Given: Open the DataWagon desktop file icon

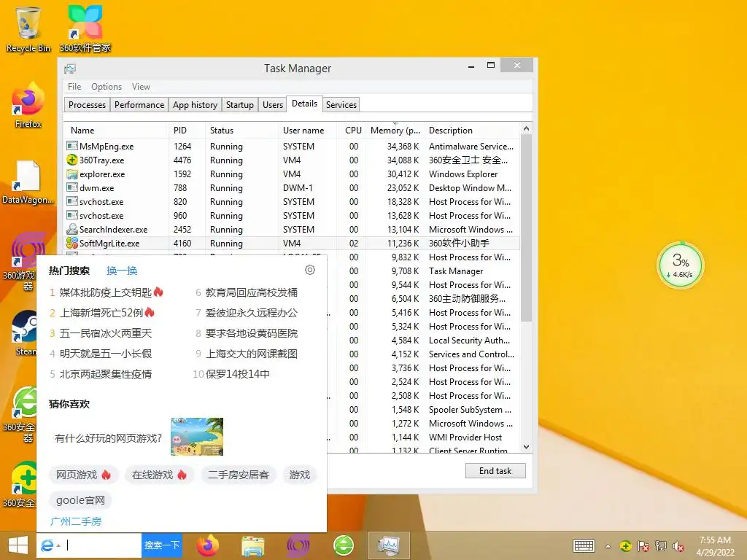Looking at the screenshot, I should click(28, 182).
